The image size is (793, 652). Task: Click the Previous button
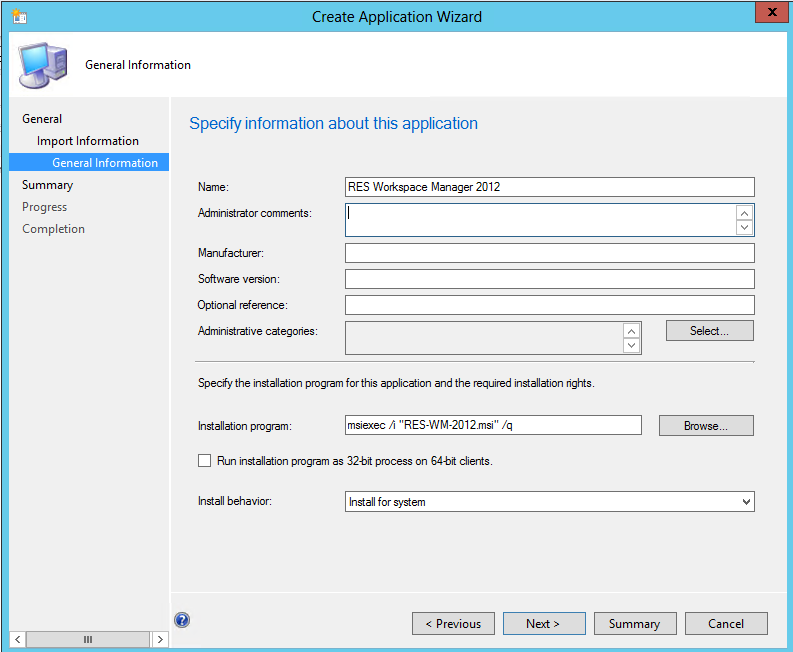pyautogui.click(x=453, y=624)
